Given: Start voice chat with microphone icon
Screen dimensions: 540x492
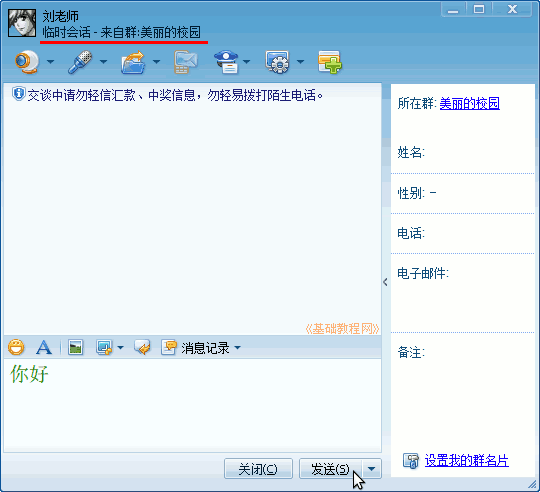Looking at the screenshot, I should (80, 62).
